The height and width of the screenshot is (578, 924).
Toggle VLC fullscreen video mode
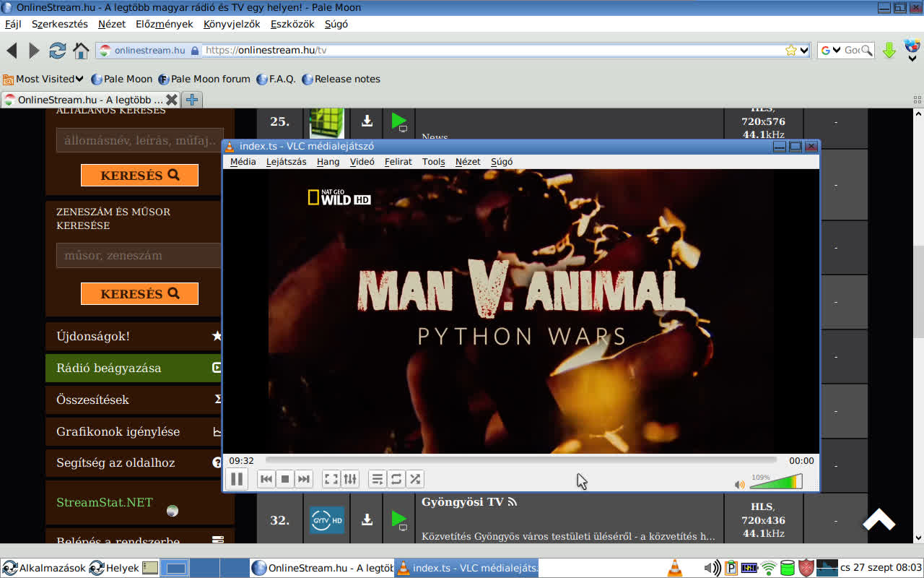[x=331, y=478]
